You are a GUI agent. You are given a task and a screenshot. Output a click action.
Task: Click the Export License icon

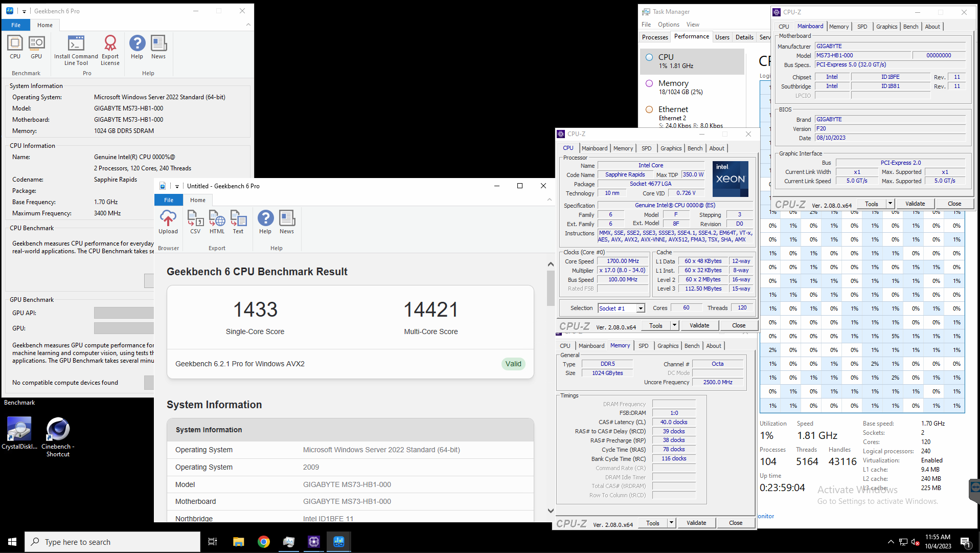(110, 50)
